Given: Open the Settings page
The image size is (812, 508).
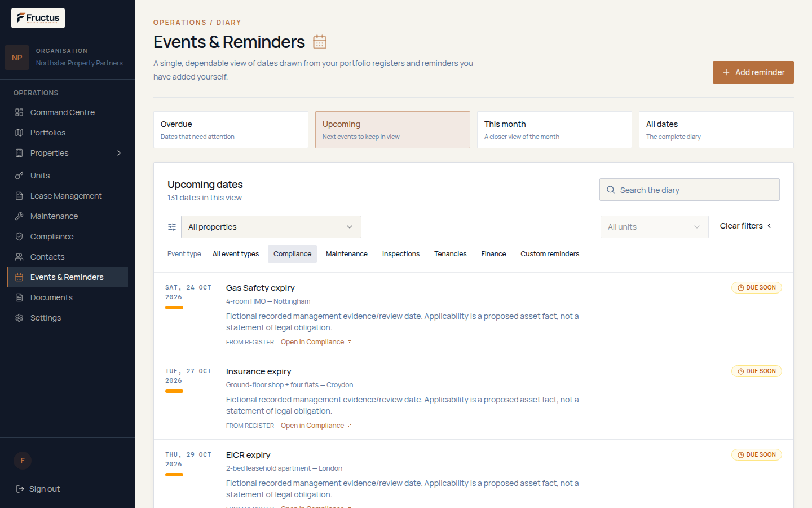Looking at the screenshot, I should (67, 318).
